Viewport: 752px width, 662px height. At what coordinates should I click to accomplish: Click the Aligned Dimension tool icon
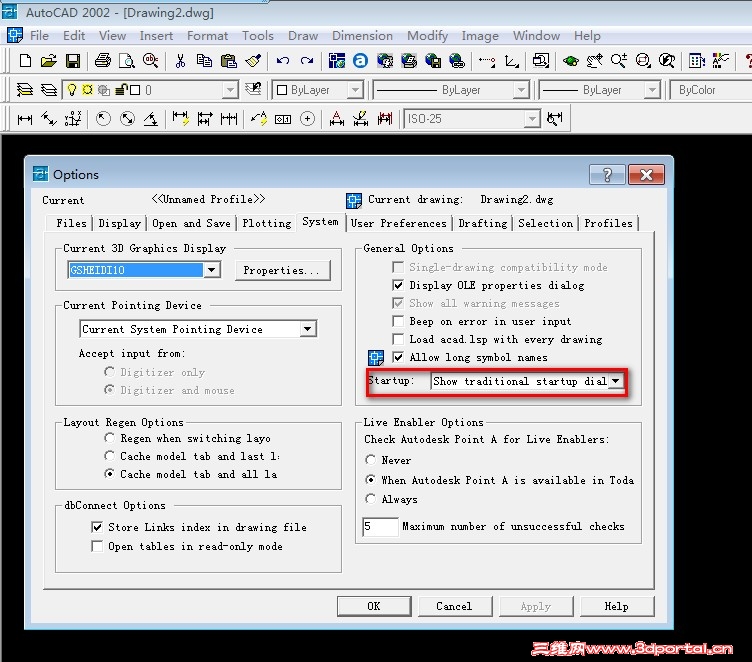coord(49,118)
